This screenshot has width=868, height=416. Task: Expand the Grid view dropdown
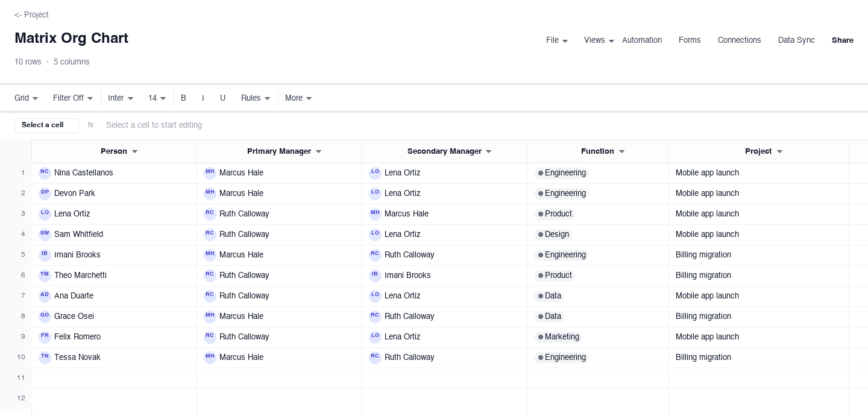27,98
